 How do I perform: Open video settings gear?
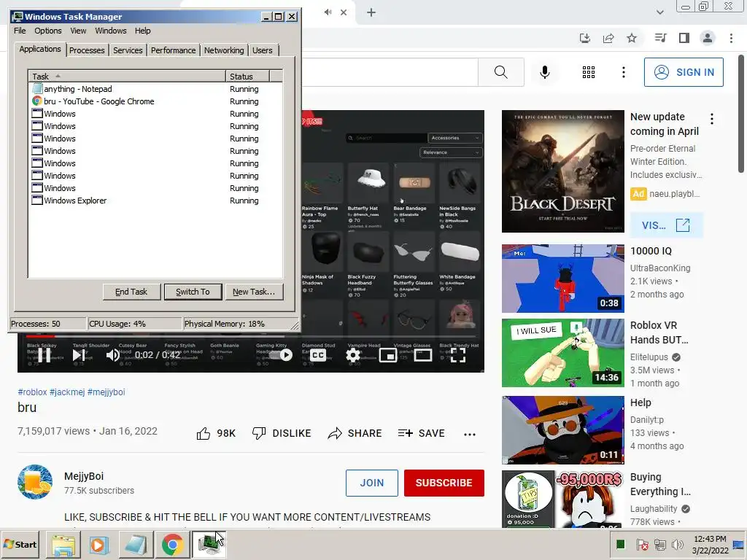click(352, 355)
